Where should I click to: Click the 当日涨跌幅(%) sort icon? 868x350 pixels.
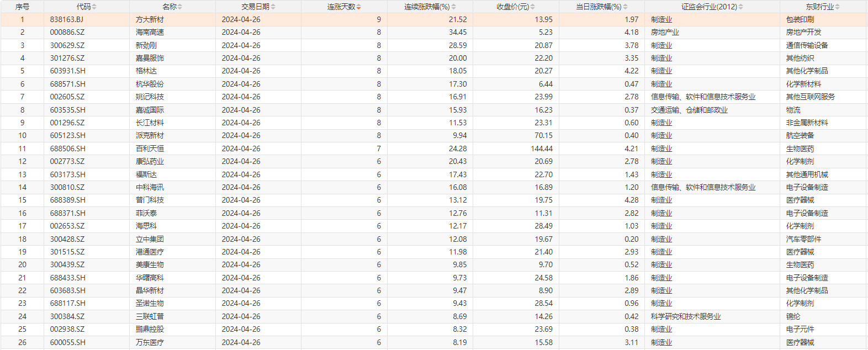click(625, 7)
